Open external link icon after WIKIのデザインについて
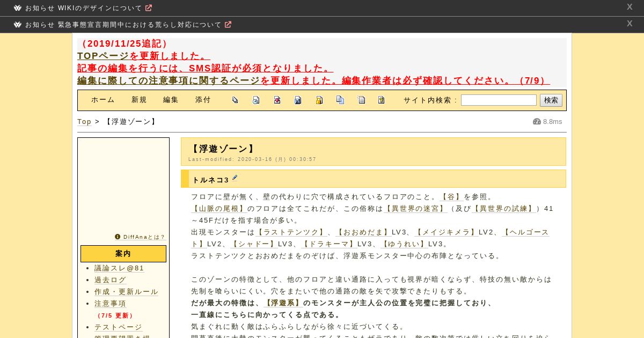This screenshot has width=644, height=338. click(149, 8)
